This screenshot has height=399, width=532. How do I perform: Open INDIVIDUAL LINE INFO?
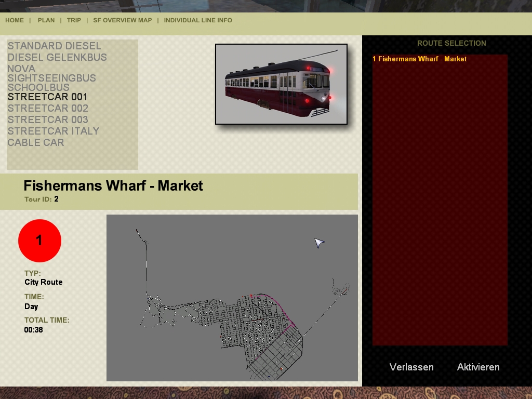(198, 20)
